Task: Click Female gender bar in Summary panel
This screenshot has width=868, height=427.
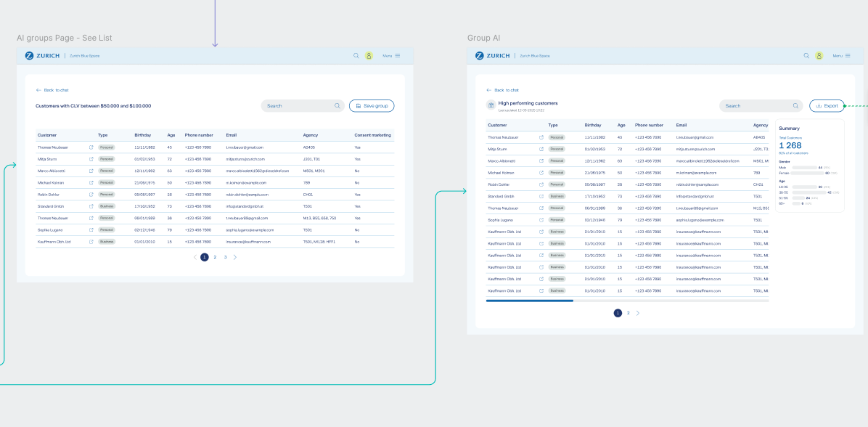Action: (808, 173)
